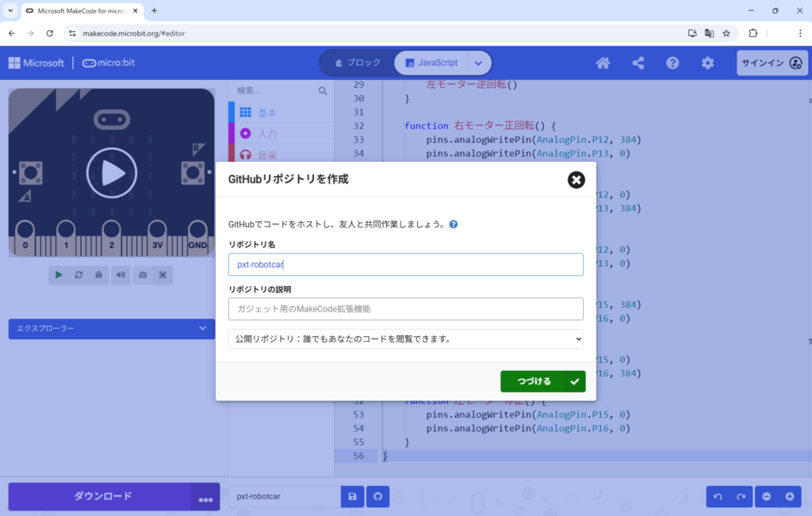The height and width of the screenshot is (516, 812).
Task: Expand the language dropdown beside JavaScript
Action: click(x=478, y=63)
